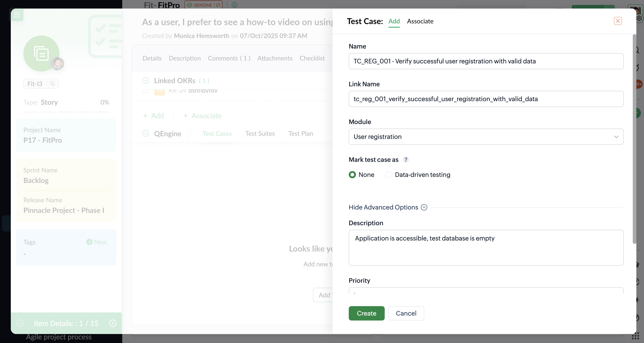Open the Module dropdown
Viewport: 644px width, 343px height.
(x=486, y=136)
